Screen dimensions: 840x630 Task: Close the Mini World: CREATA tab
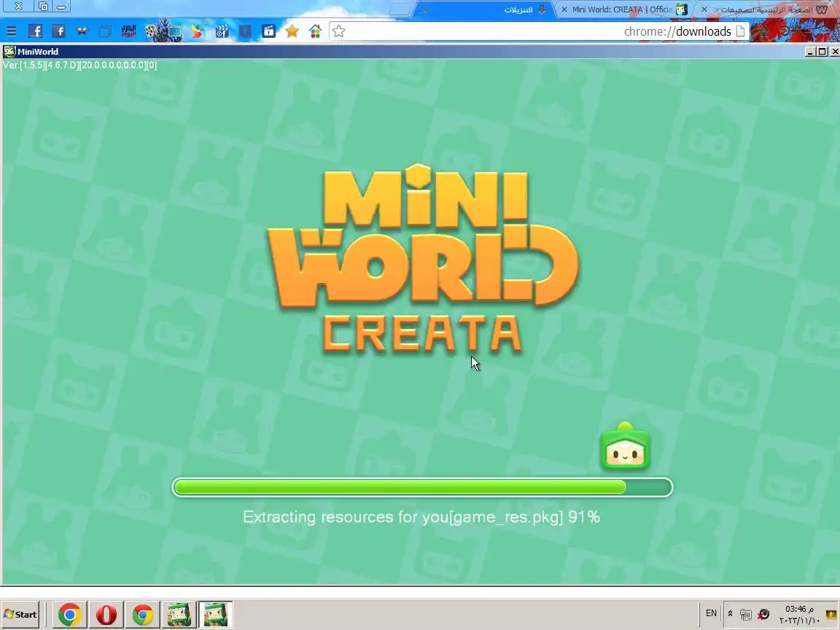564,9
